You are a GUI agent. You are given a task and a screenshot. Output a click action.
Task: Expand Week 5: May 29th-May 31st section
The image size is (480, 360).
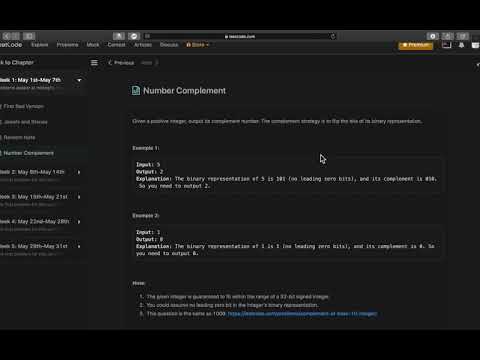point(79,246)
